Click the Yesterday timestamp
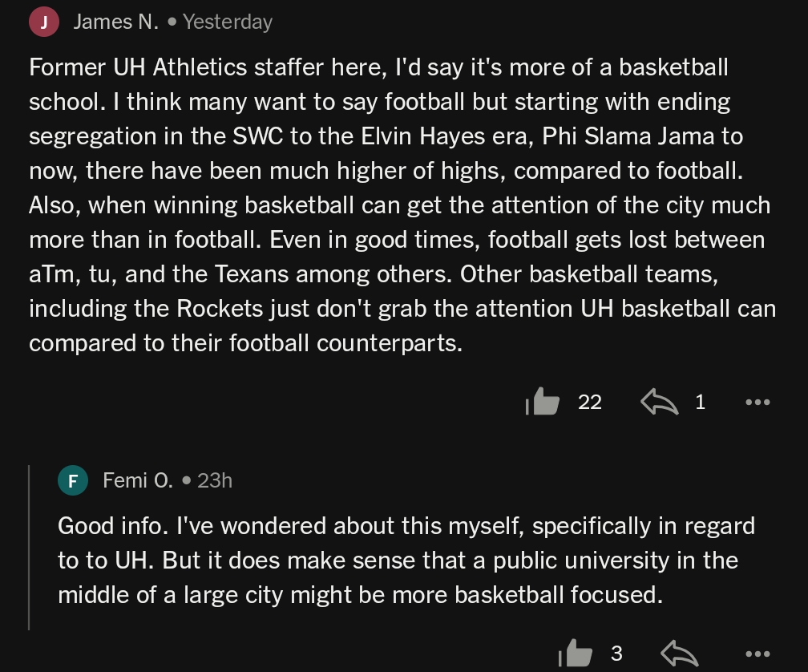 [228, 22]
